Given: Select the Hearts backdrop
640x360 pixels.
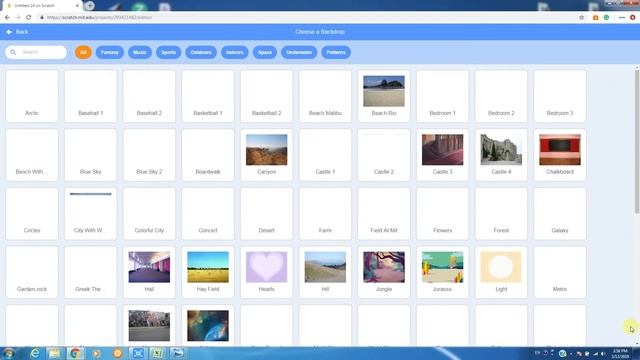Looking at the screenshot, I should [267, 272].
